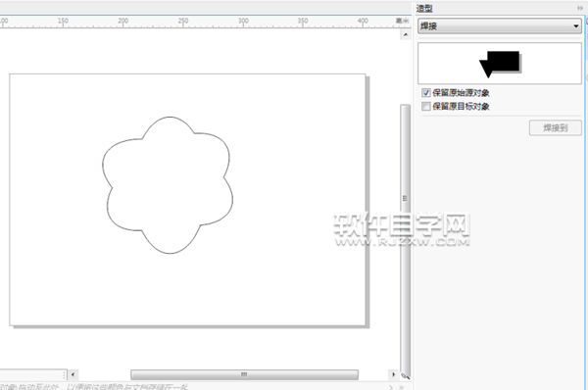Open the 焊接 shaping type dropdown
588x390 pixels.
click(500, 25)
